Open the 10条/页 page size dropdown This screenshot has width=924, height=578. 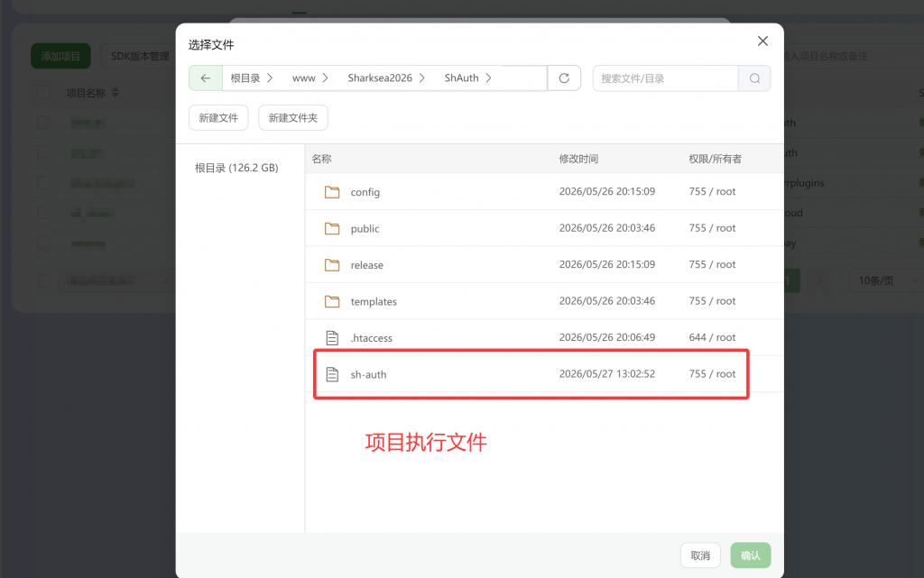886,280
